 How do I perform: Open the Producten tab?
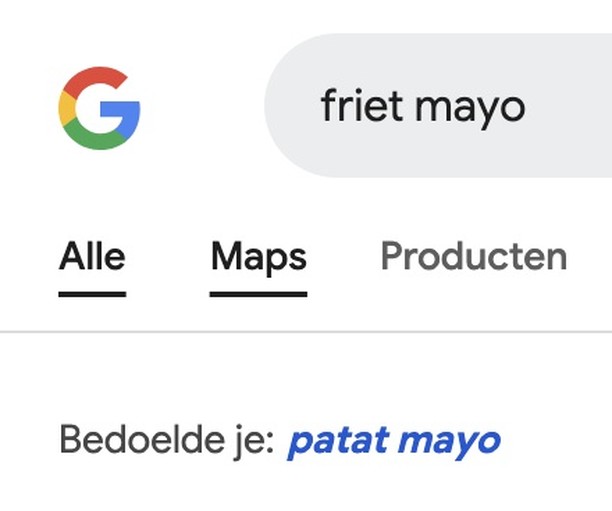(x=474, y=258)
